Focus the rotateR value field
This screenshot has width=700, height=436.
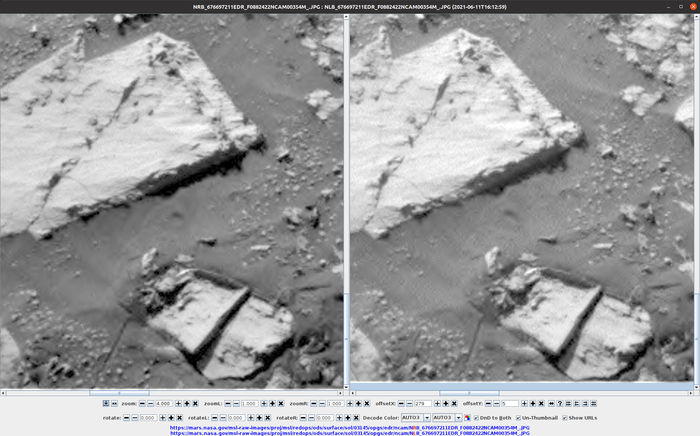[x=325, y=418]
